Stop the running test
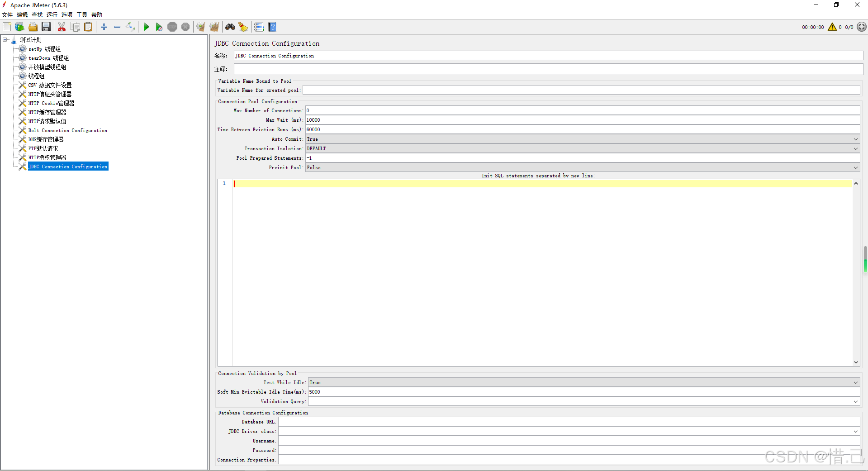This screenshot has height=471, width=868. click(x=172, y=27)
